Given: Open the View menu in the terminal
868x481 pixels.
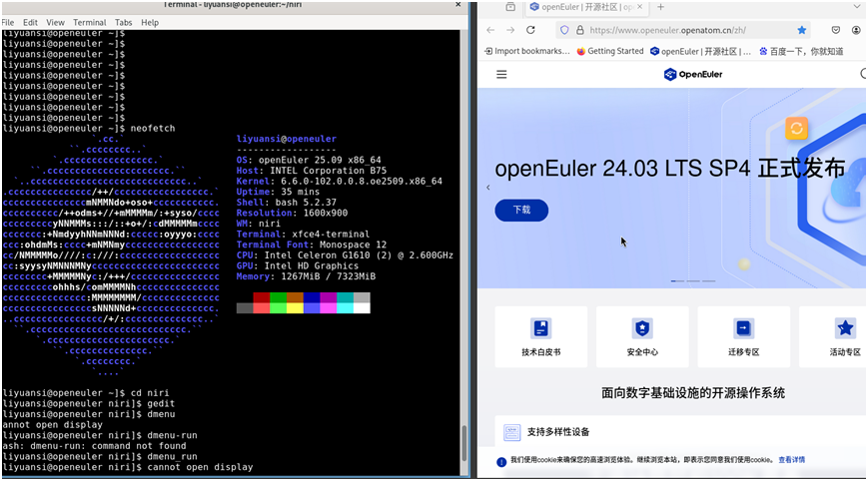Looking at the screenshot, I should coord(55,23).
